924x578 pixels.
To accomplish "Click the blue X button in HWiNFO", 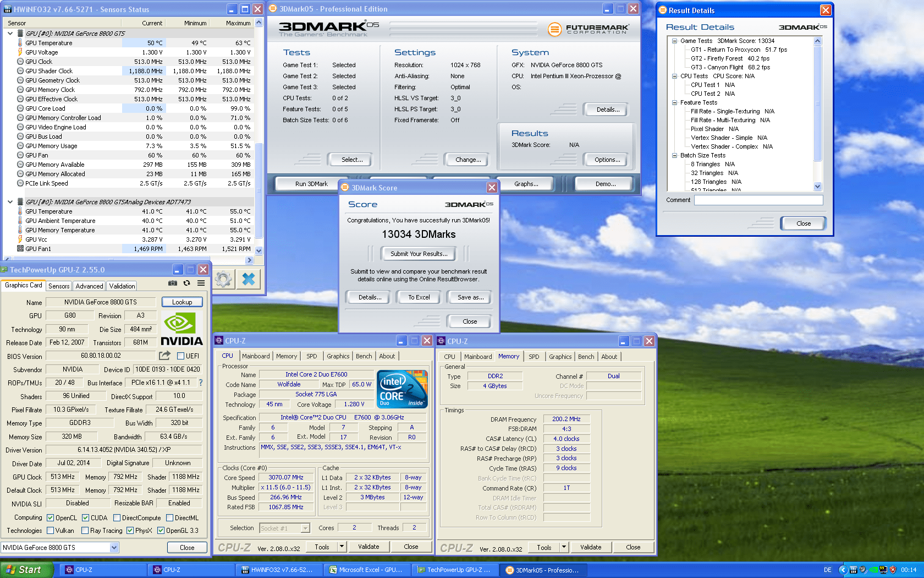I will (249, 280).
